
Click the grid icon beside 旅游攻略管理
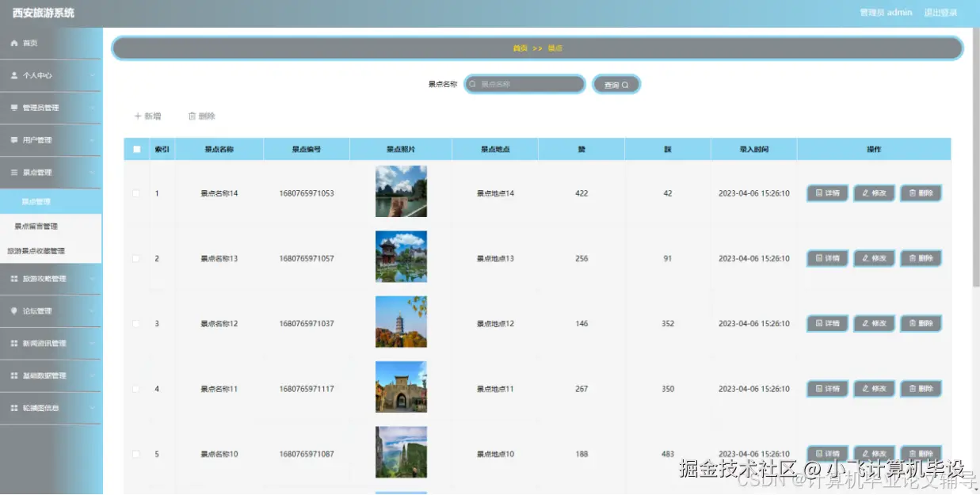13,279
